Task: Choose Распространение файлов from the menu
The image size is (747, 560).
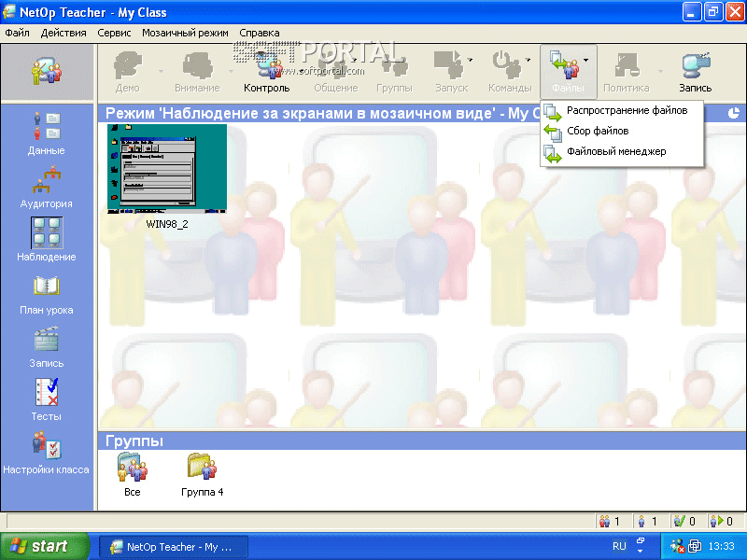Action: coord(622,110)
